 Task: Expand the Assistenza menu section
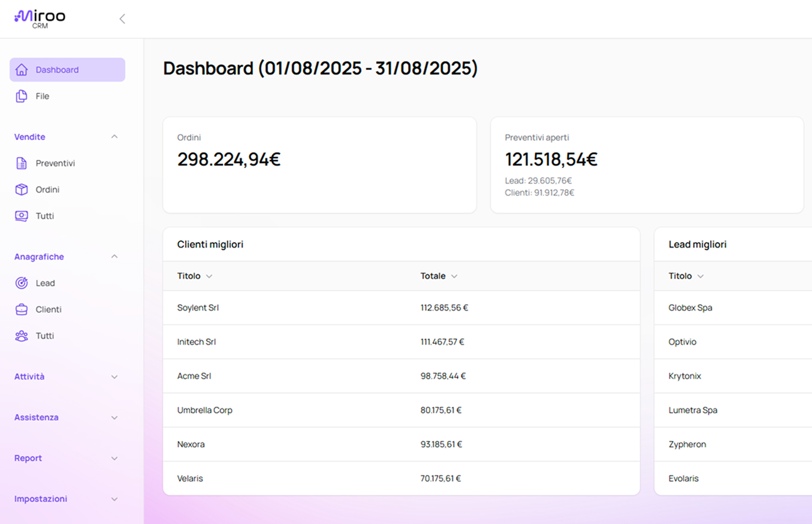point(114,417)
